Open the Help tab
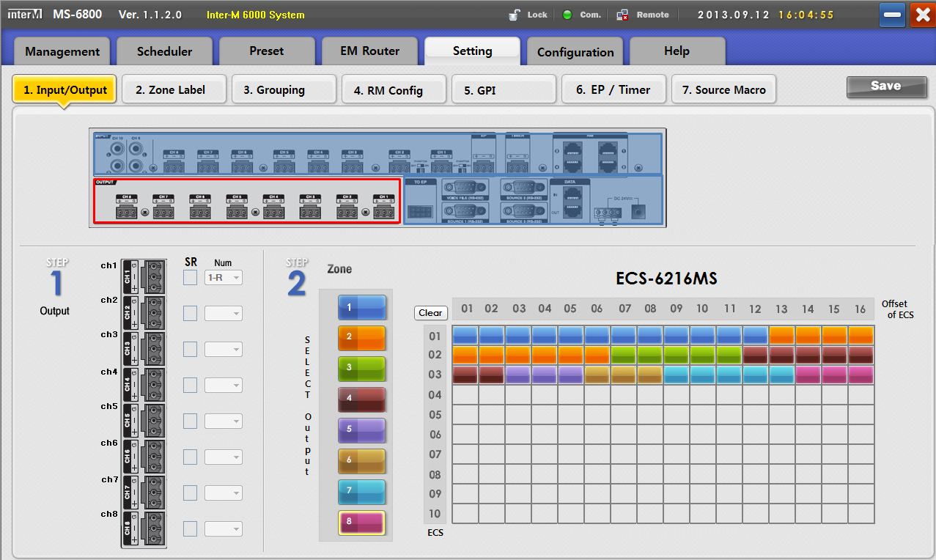Screen dimensions: 936x560 [x=677, y=52]
